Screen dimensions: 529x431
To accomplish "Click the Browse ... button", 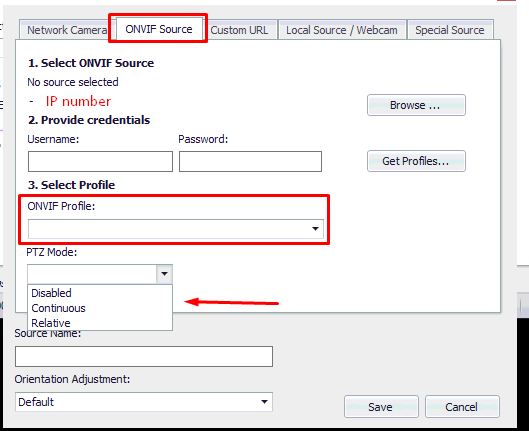I will (416, 105).
